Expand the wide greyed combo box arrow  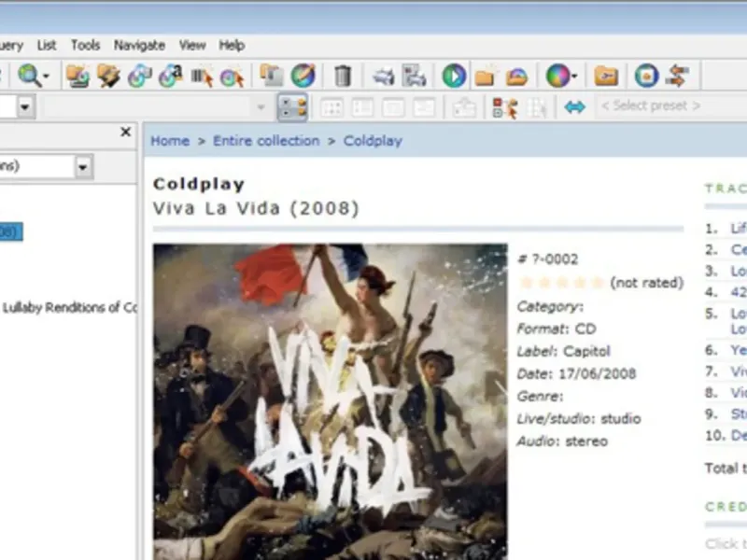pos(261,107)
